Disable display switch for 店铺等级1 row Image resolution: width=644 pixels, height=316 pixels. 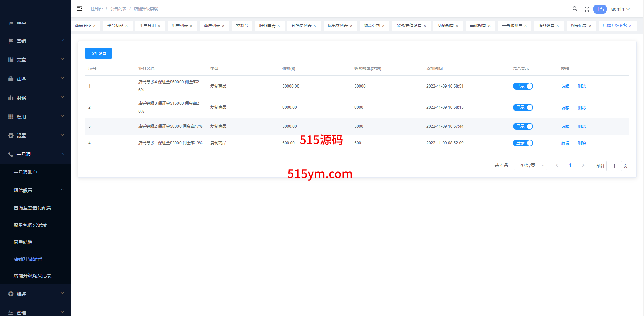[x=523, y=143]
